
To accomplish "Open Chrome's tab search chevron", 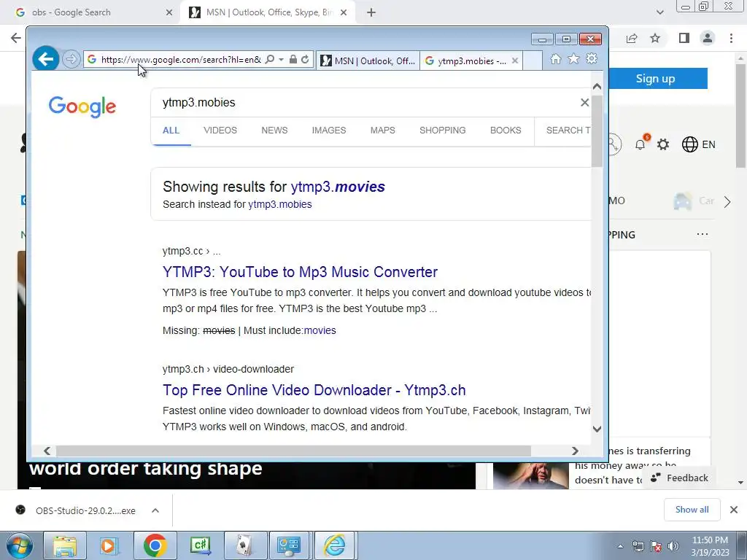I will pyautogui.click(x=659, y=12).
